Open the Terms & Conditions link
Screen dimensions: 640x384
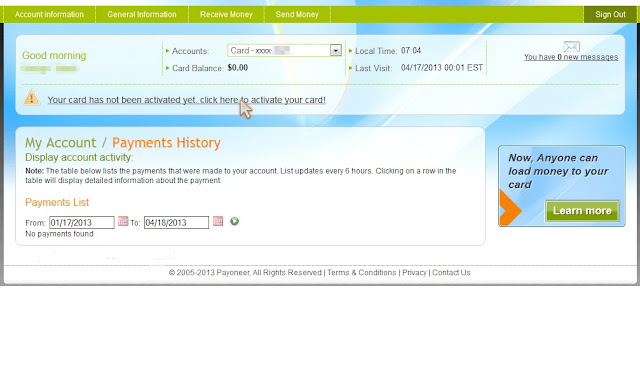(x=362, y=273)
